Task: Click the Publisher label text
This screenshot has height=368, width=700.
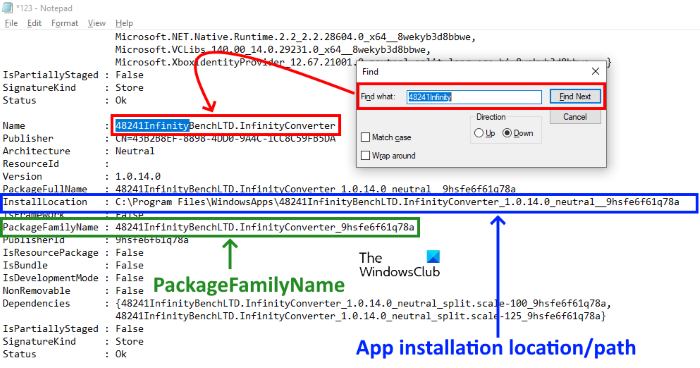Action: pyautogui.click(x=28, y=138)
